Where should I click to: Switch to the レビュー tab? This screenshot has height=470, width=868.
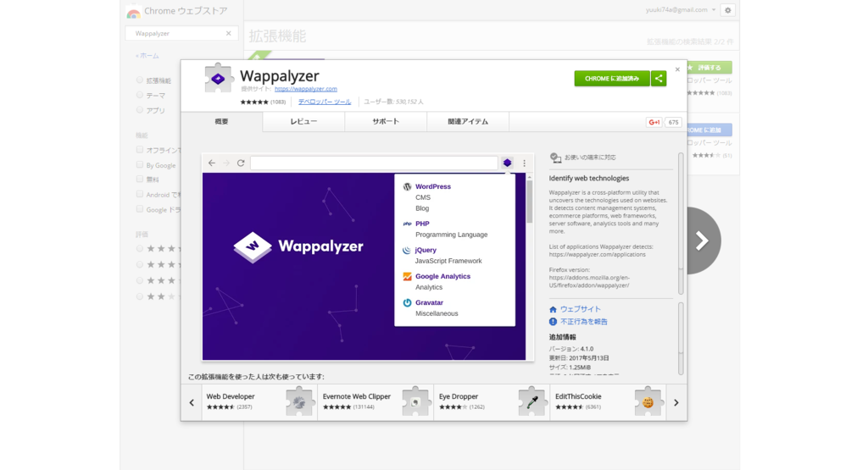click(x=304, y=122)
